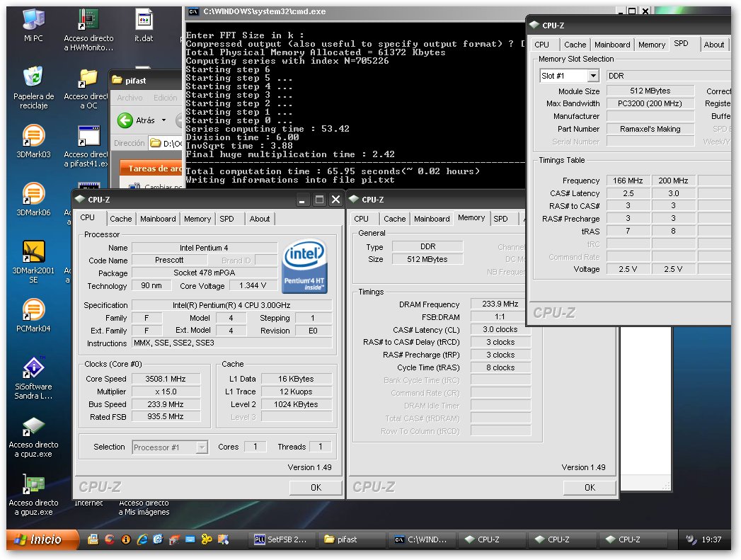Open the Acceso directo a OC folder
Image resolution: width=741 pixels, height=560 pixels.
[x=88, y=88]
